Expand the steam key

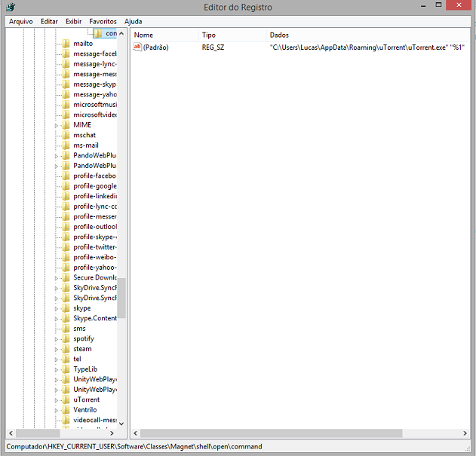coord(56,349)
